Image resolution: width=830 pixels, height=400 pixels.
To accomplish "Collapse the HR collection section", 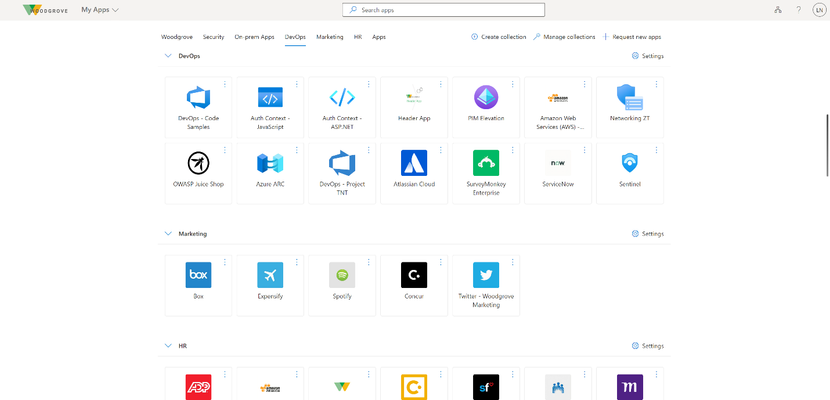I will point(168,346).
